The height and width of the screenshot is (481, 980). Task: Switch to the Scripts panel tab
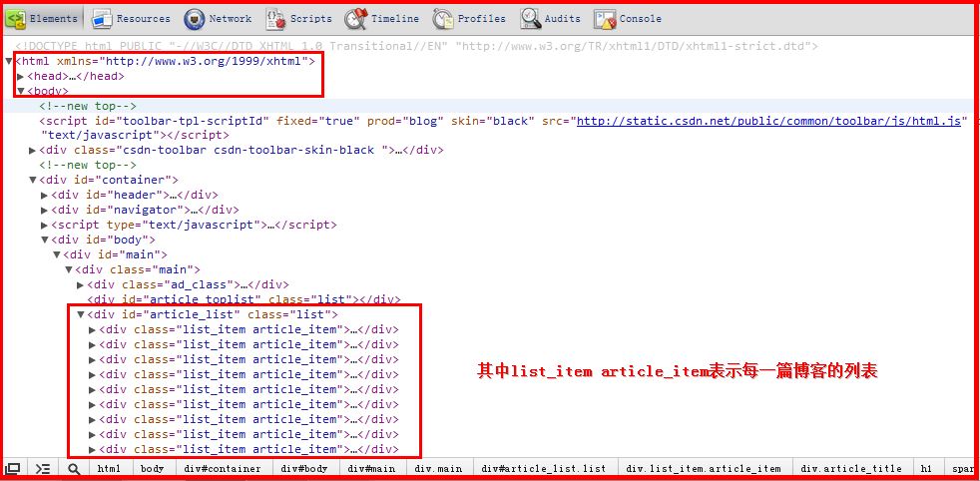298,19
